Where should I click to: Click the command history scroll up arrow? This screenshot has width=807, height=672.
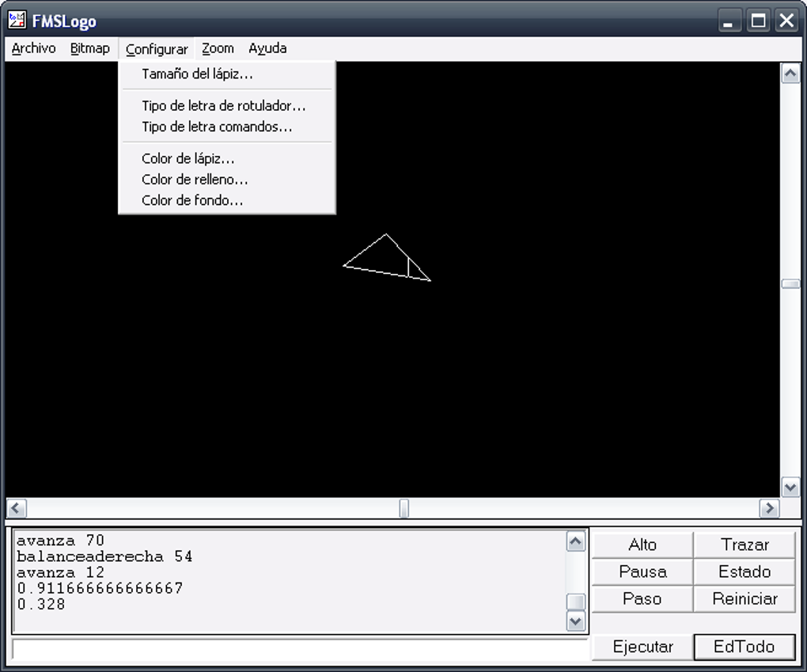point(575,541)
